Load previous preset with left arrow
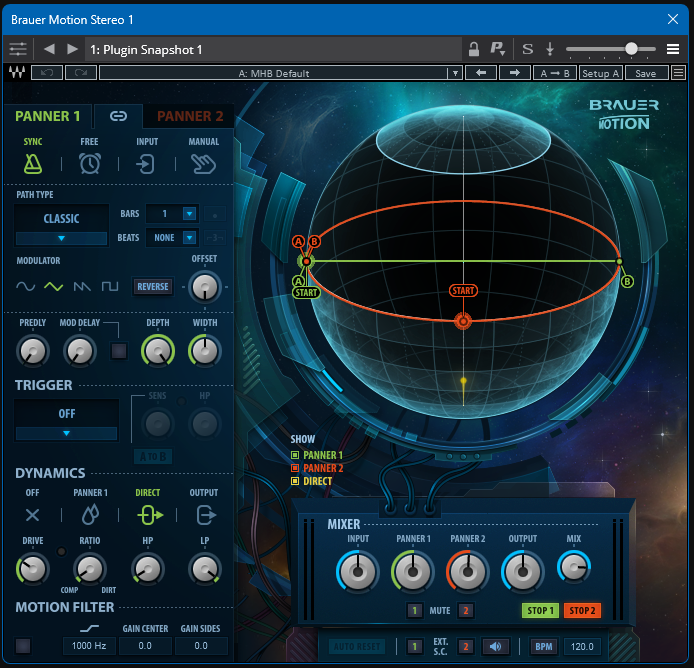Viewport: 694px width, 668px height. coord(481,73)
